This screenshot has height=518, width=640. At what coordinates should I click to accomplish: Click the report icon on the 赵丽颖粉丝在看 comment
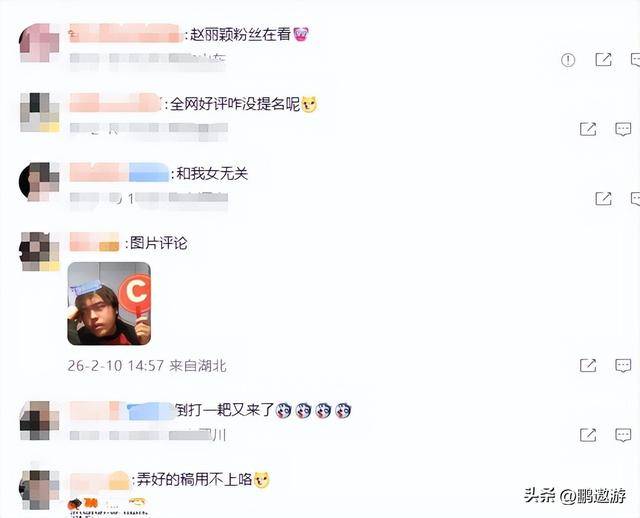click(x=568, y=60)
